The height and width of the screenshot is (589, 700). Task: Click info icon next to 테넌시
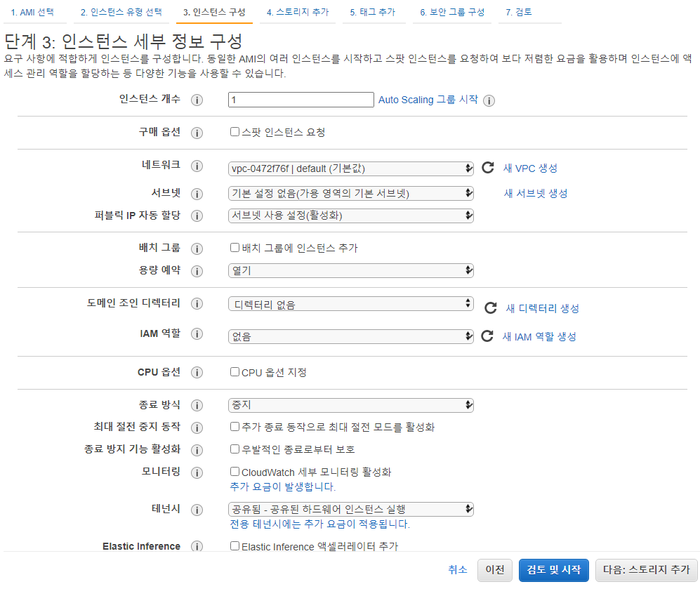pyautogui.click(x=197, y=510)
